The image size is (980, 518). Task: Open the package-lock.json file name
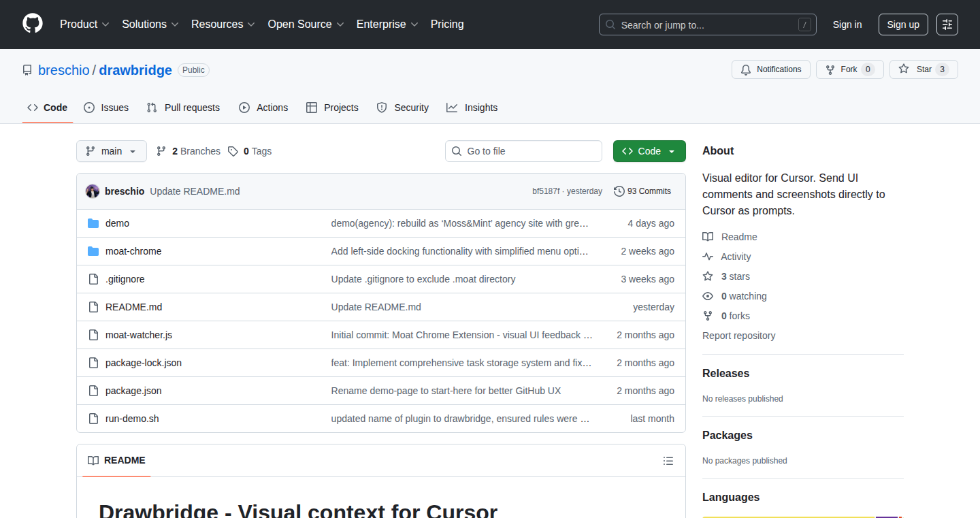point(144,363)
